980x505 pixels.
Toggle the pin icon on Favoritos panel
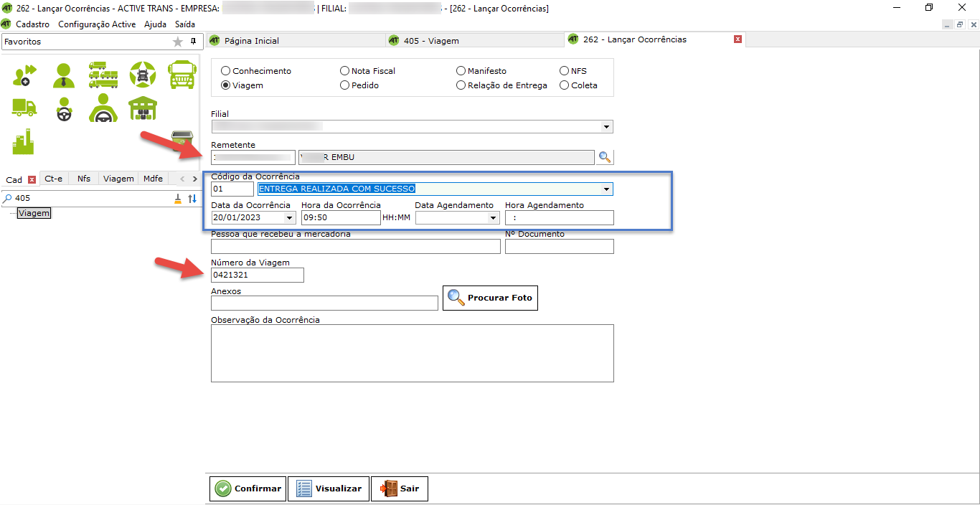coord(193,42)
